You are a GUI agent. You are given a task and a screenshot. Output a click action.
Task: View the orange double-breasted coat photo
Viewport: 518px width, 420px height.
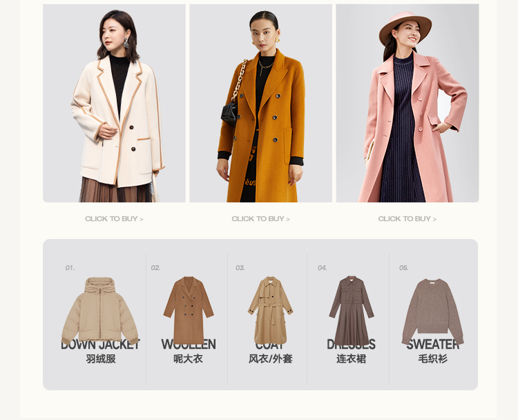[260, 103]
